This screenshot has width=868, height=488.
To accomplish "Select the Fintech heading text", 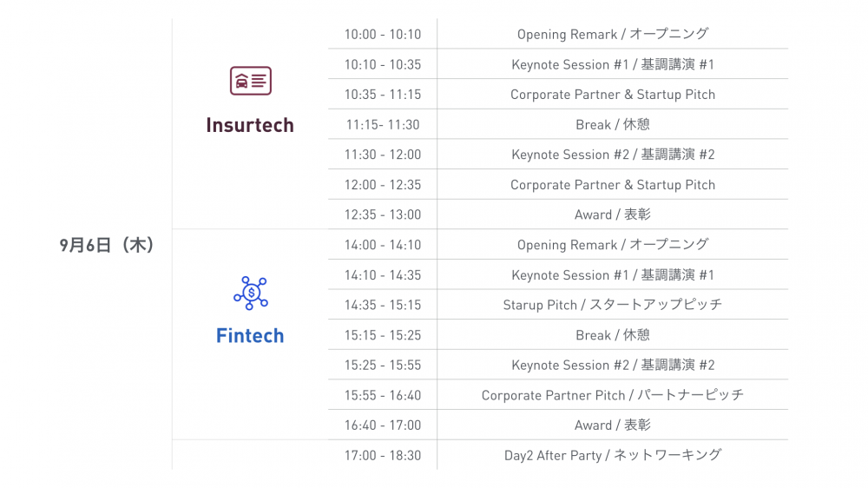I will point(250,336).
